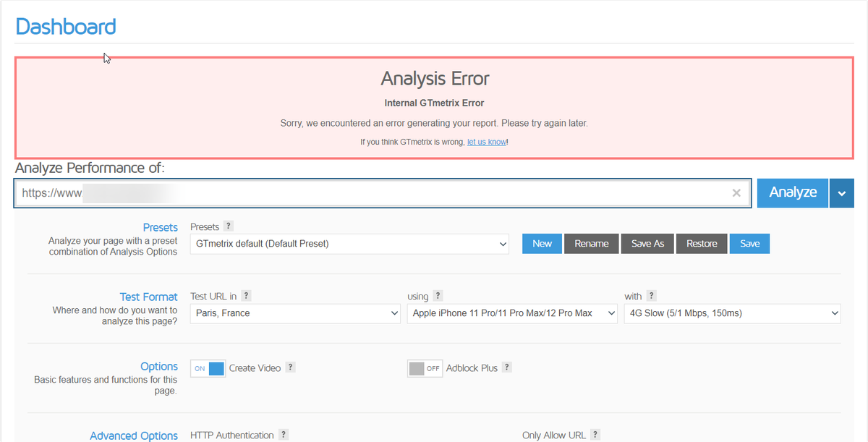The height and width of the screenshot is (442, 868).
Task: Click the Test Format section heading
Action: [x=149, y=297]
